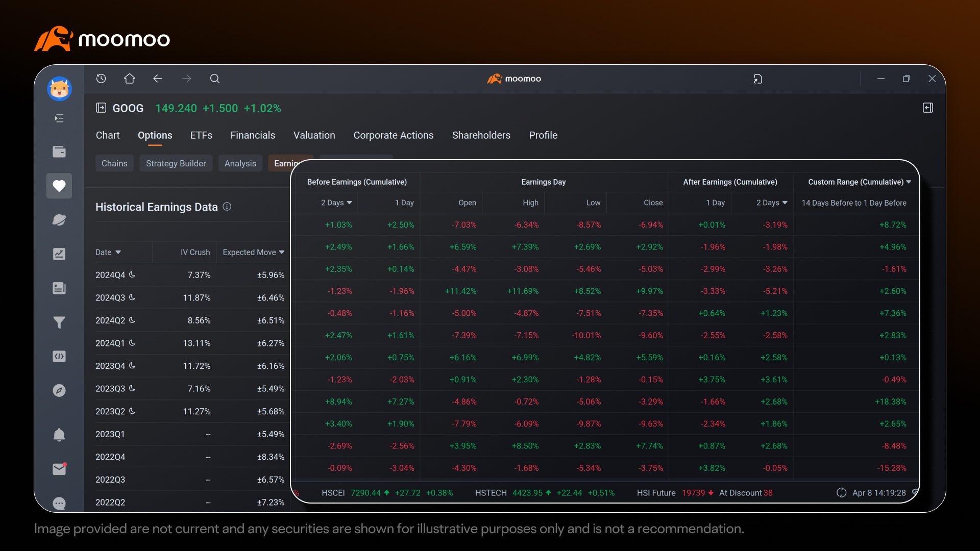Select the 2024Q3 earnings row

(190, 297)
